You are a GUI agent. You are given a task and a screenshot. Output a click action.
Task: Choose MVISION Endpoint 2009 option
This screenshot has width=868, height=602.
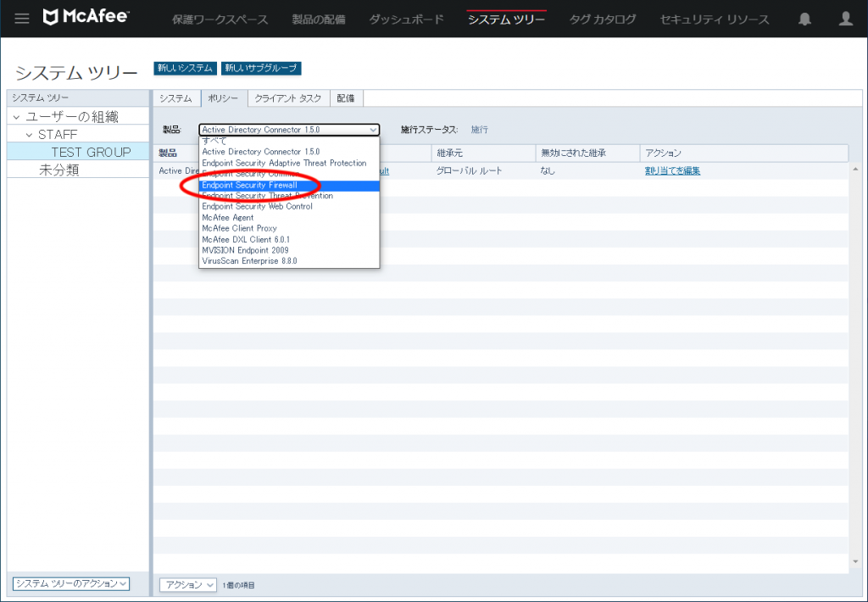(x=289, y=250)
